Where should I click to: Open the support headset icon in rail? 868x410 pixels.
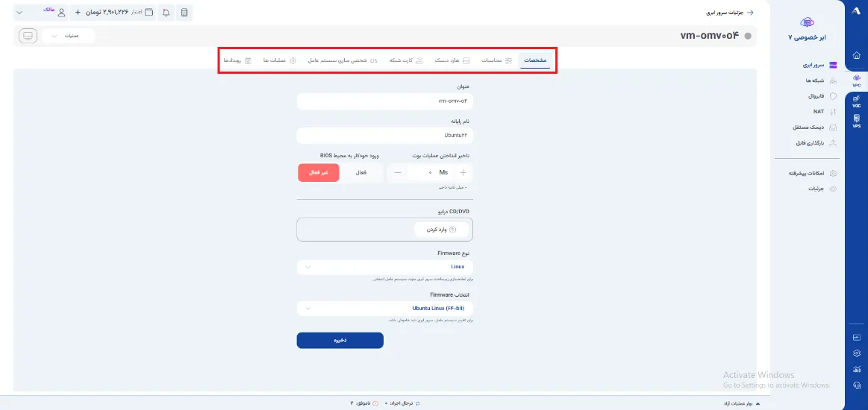[856, 385]
